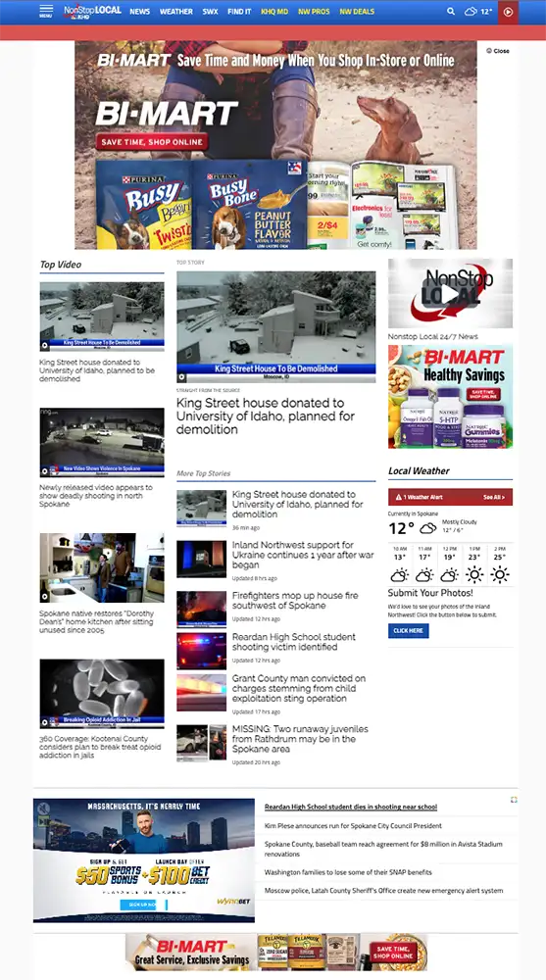Select the NW DEALS navigation tab
Screen dimensions: 546x980
[x=357, y=11]
